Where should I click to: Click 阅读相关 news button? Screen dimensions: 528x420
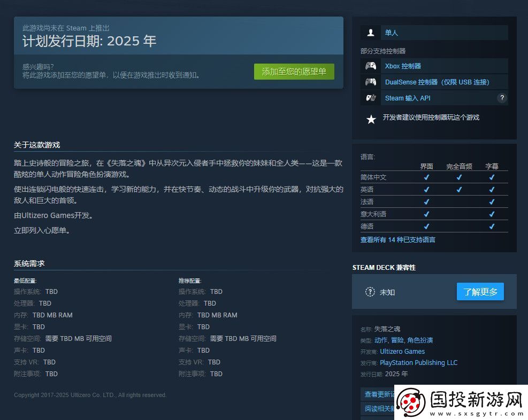click(379, 409)
